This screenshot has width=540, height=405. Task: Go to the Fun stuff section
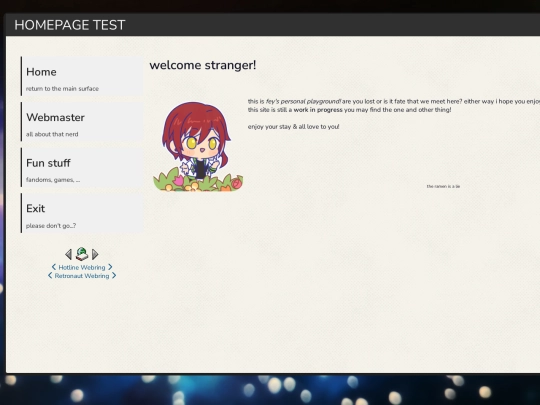(82, 167)
